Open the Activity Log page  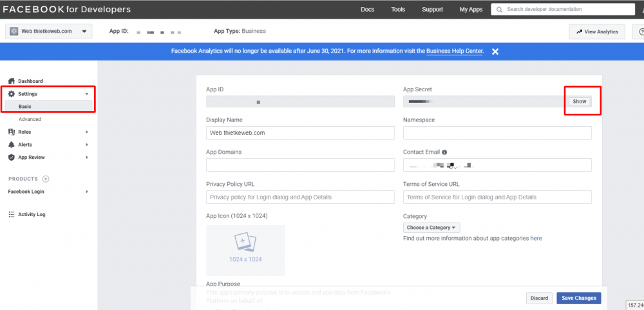coord(32,214)
